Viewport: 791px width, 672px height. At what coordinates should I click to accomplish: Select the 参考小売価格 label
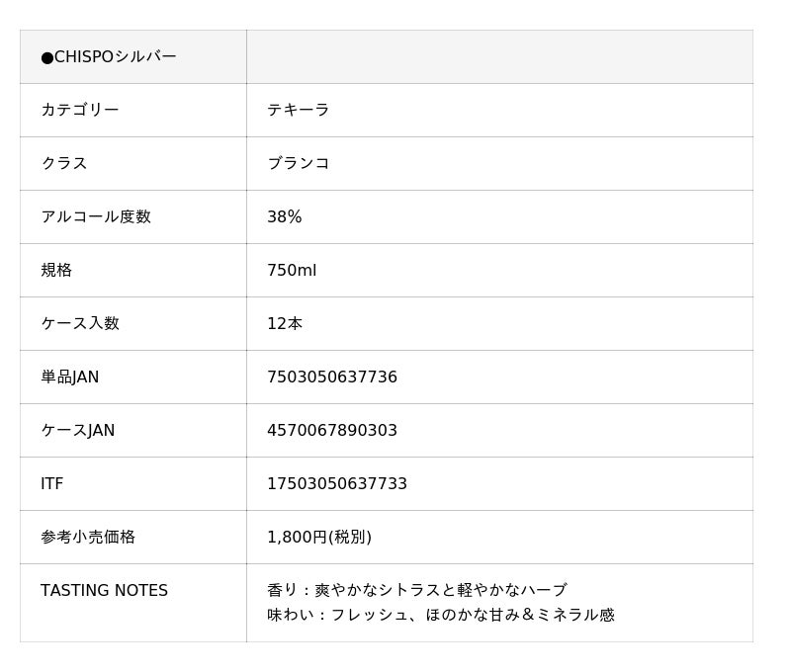point(88,538)
